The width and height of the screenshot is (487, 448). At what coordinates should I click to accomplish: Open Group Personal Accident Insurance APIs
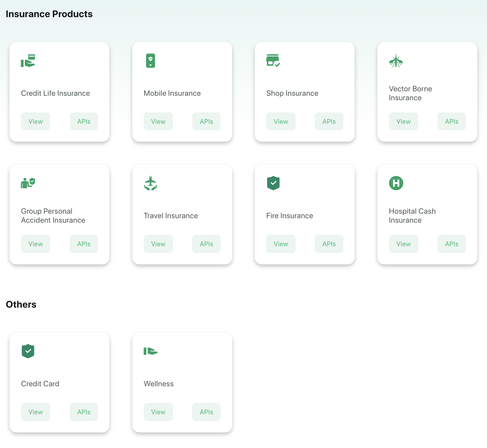click(x=84, y=244)
